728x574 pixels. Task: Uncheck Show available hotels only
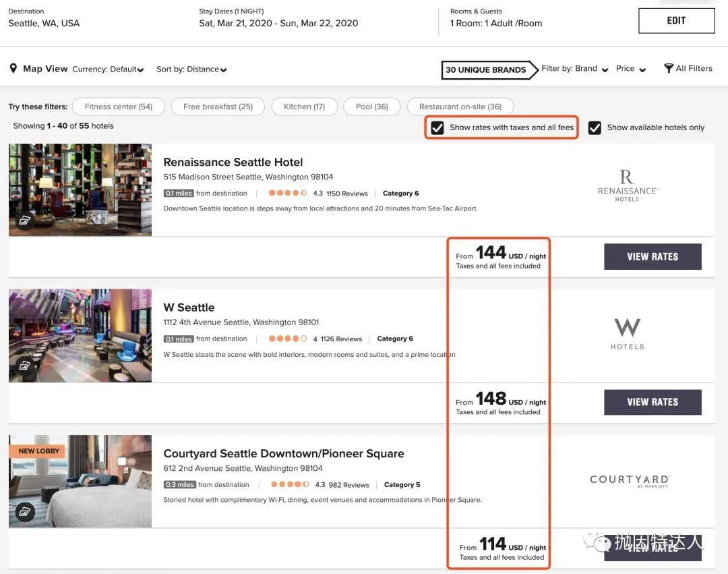[x=595, y=127]
